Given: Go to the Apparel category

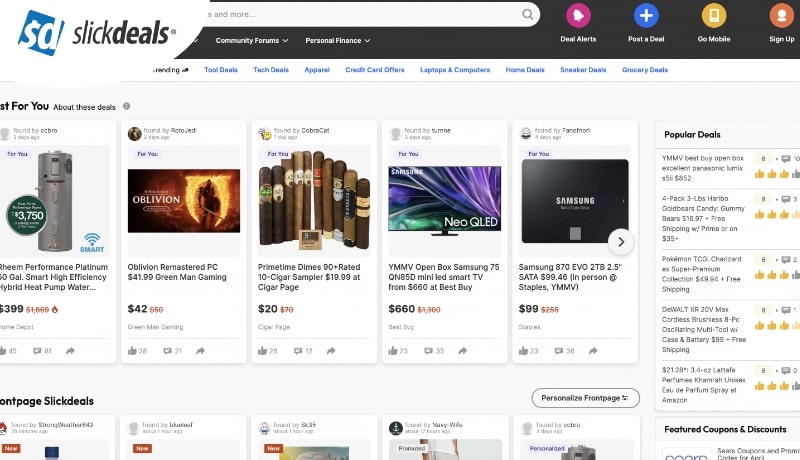Looking at the screenshot, I should (x=317, y=70).
